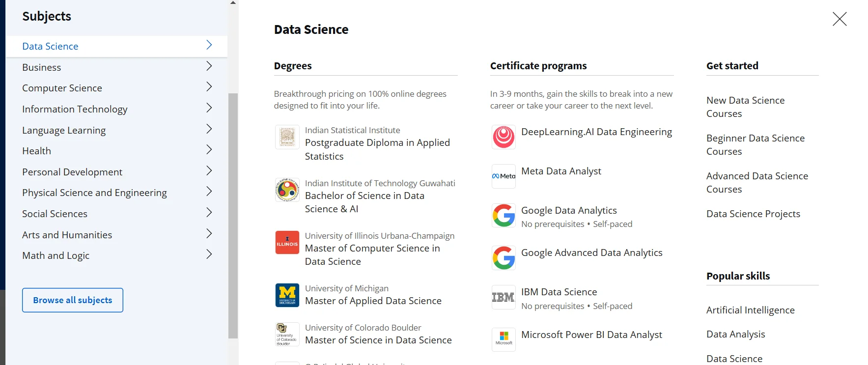This screenshot has height=365, width=868.
Task: Click the IBM logo icon
Action: [x=504, y=297]
